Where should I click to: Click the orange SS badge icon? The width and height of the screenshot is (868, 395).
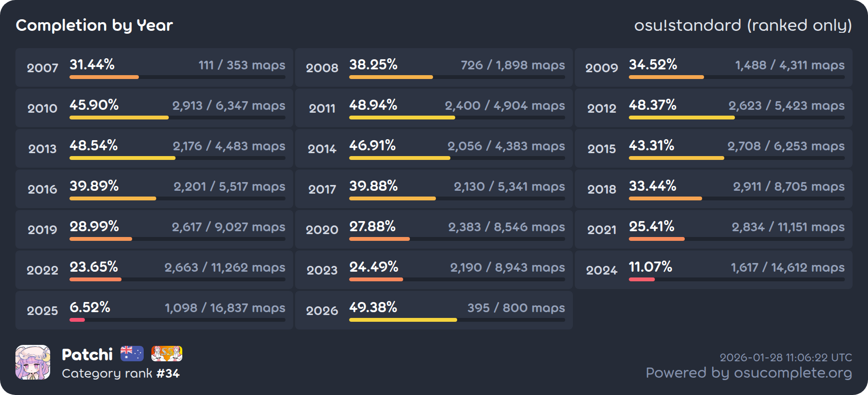tap(167, 354)
